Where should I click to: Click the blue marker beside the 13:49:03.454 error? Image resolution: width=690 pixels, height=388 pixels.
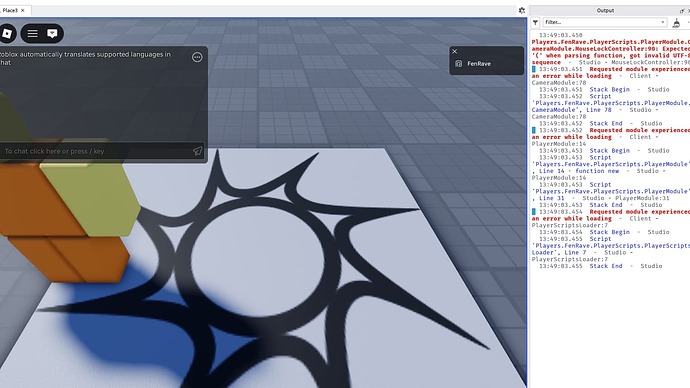point(534,212)
